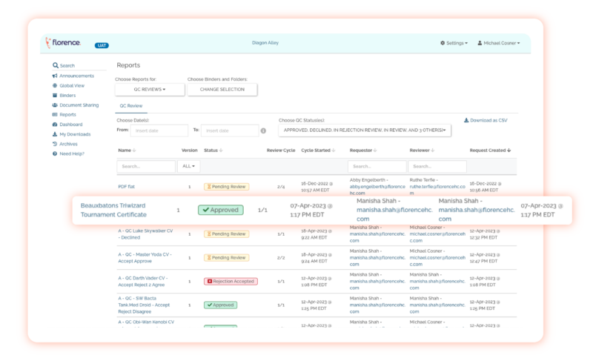Open Document Sharing from the sidebar
593x364 pixels.
click(79, 105)
